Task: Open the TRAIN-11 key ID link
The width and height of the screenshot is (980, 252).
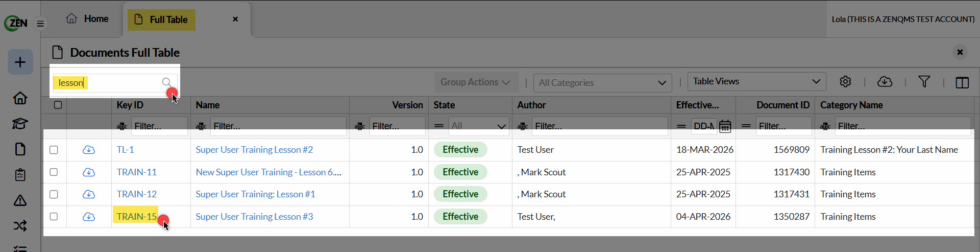Action: pos(137,172)
